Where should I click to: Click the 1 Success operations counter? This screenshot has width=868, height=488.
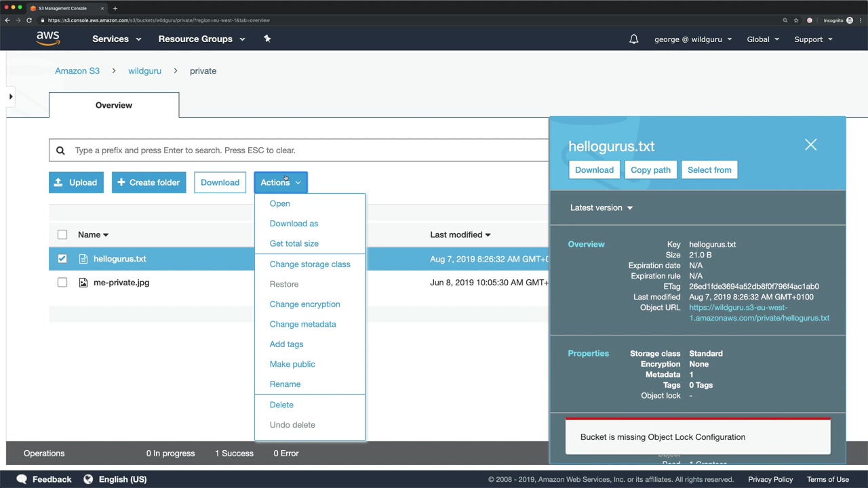pos(234,453)
